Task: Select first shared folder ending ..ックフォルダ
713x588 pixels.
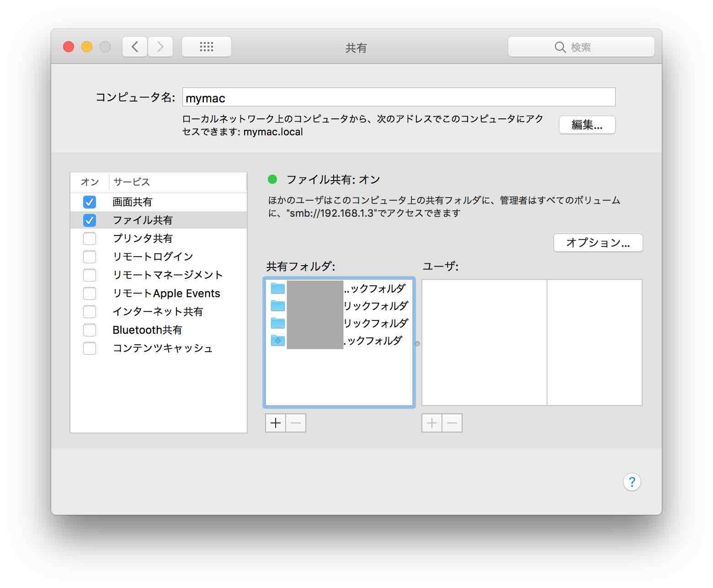Action: (x=339, y=289)
